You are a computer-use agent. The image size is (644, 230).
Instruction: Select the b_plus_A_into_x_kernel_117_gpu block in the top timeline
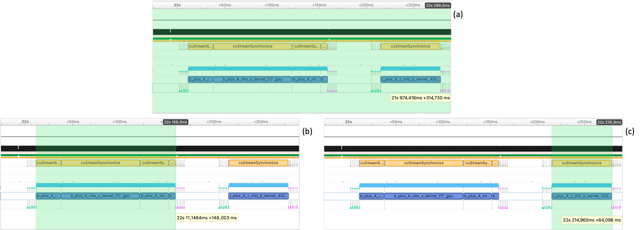coord(252,79)
